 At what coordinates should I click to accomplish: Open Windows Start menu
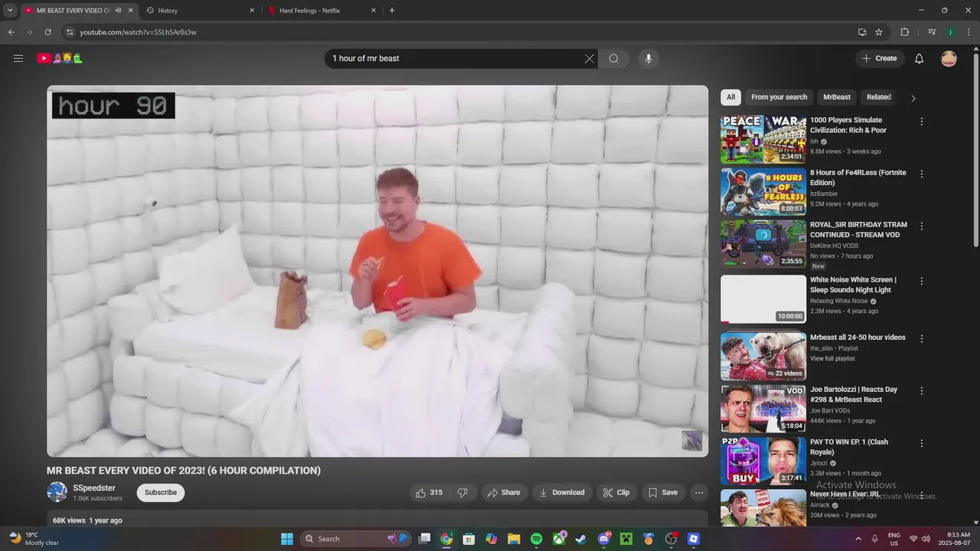(x=287, y=539)
